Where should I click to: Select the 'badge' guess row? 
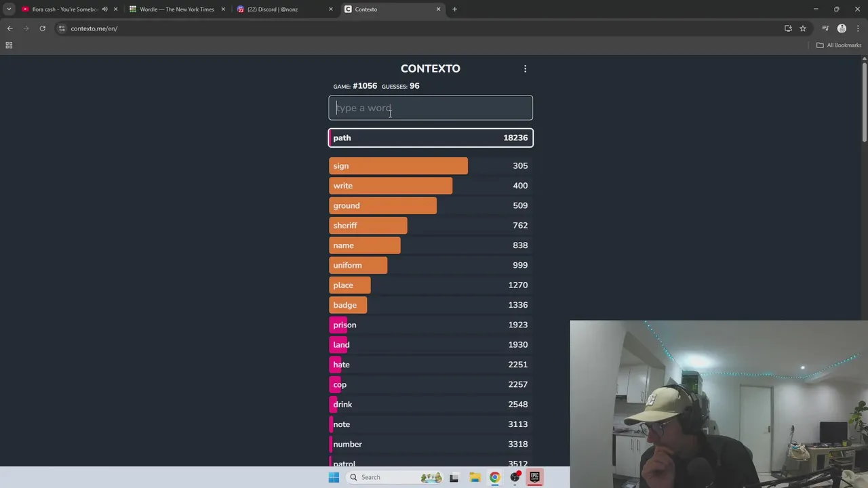tap(431, 305)
